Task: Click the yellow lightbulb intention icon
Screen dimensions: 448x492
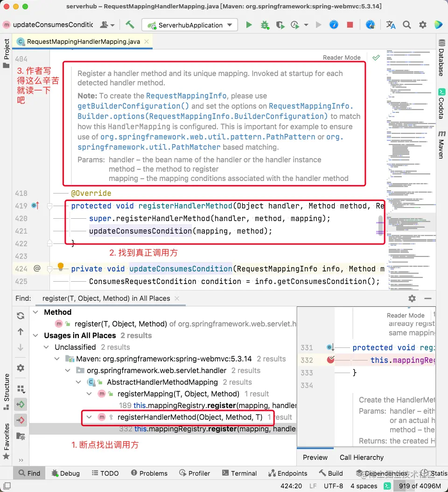Action: point(61,266)
